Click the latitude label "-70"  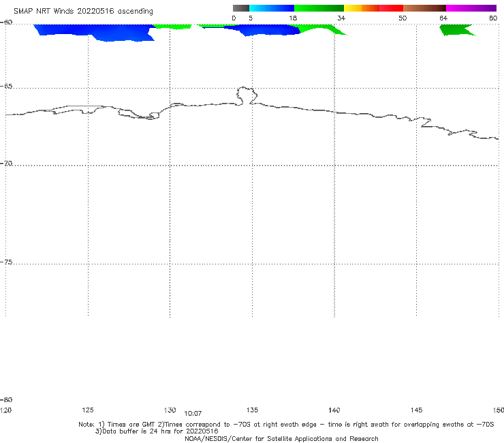[6, 164]
